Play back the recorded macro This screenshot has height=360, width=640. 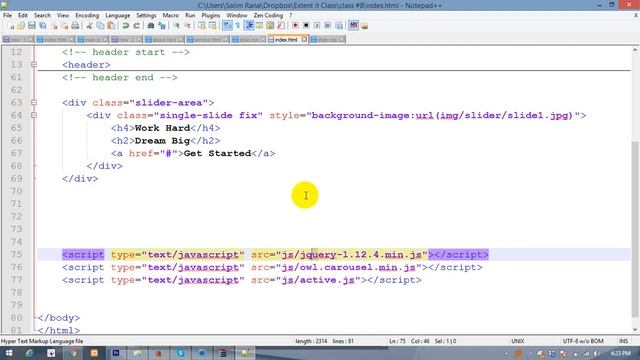point(317,26)
